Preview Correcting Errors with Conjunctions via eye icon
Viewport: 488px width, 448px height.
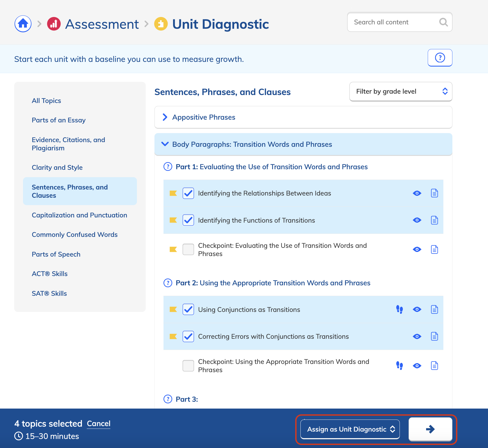tap(417, 336)
